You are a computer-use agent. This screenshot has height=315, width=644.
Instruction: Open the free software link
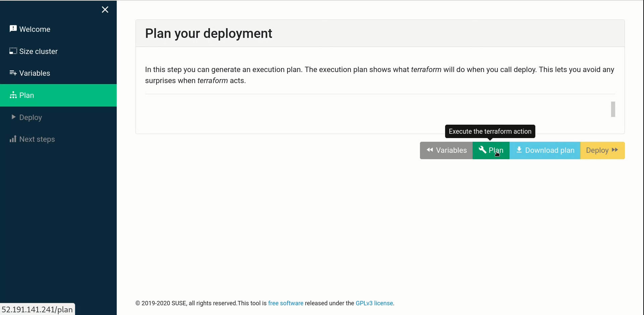pyautogui.click(x=285, y=303)
